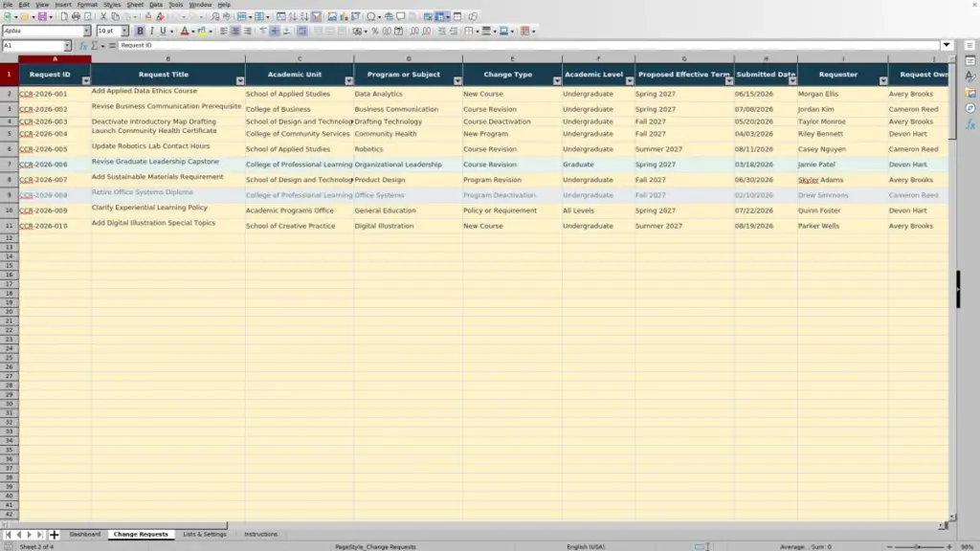Expand the formula bar arrow
The width and height of the screenshot is (980, 551).
click(x=947, y=45)
